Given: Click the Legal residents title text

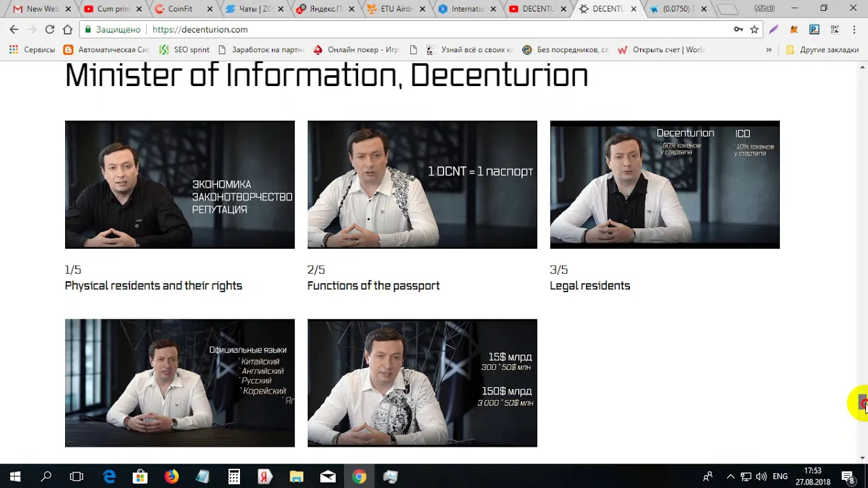Looking at the screenshot, I should (x=590, y=286).
